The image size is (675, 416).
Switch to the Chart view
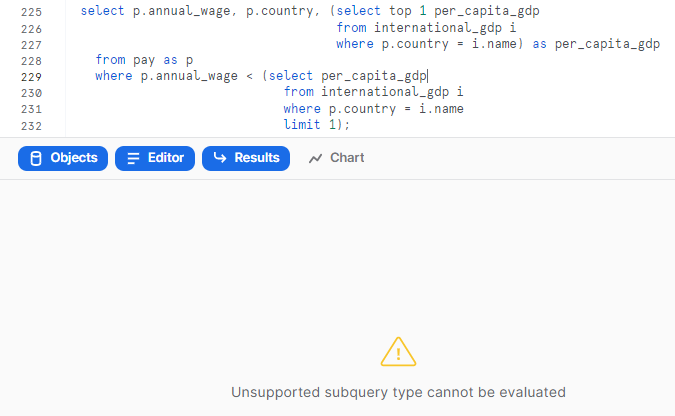click(336, 158)
